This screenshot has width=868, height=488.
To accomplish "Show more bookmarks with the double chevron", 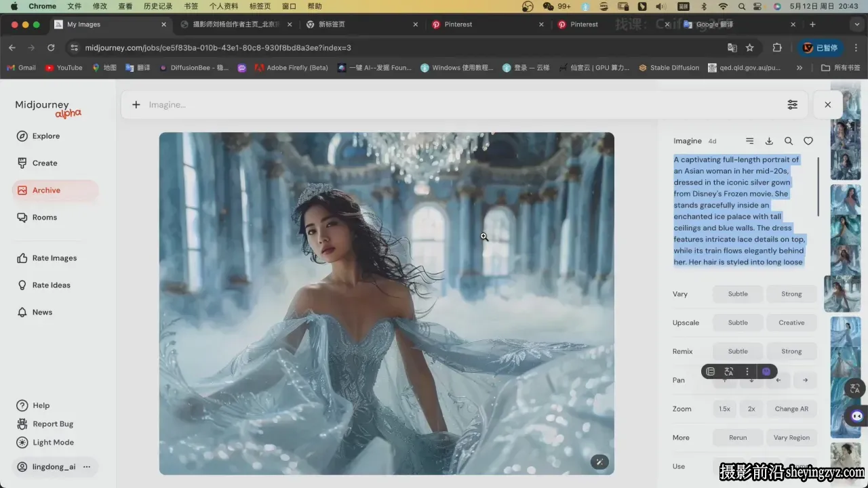I will coord(800,68).
